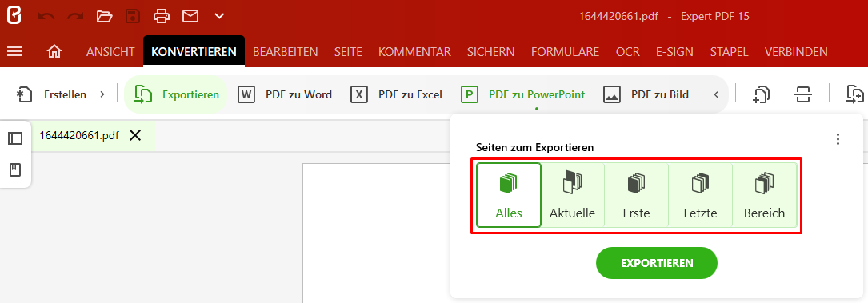Viewport: 868px width, 303px height.
Task: Click the rightmost insert document toolbar icon
Action: pyautogui.click(x=855, y=94)
